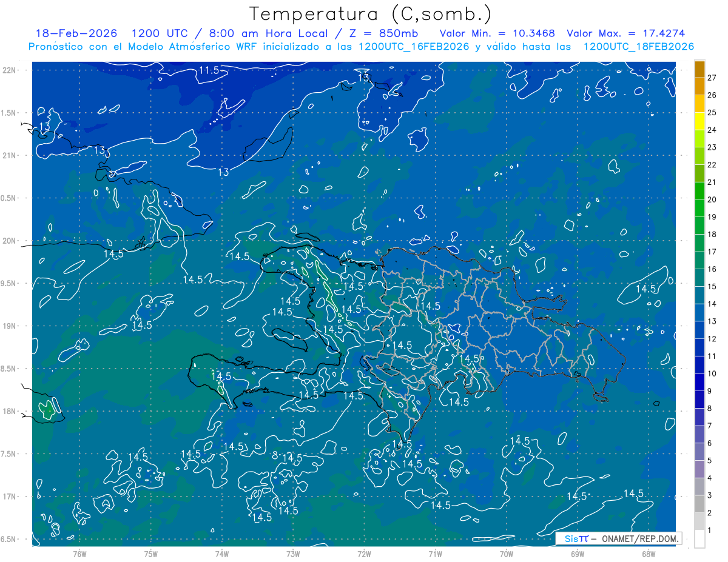Click the color scale label "9"
This screenshot has width=728, height=562.
coord(710,391)
